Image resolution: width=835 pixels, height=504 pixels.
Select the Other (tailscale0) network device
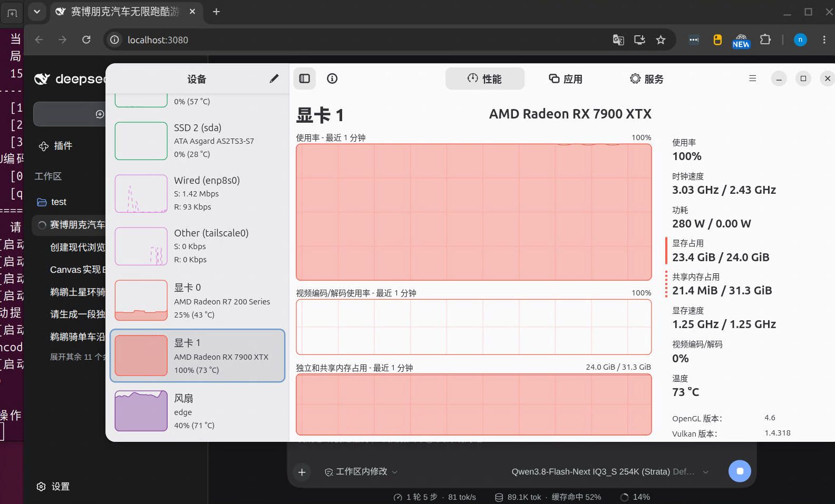point(198,246)
